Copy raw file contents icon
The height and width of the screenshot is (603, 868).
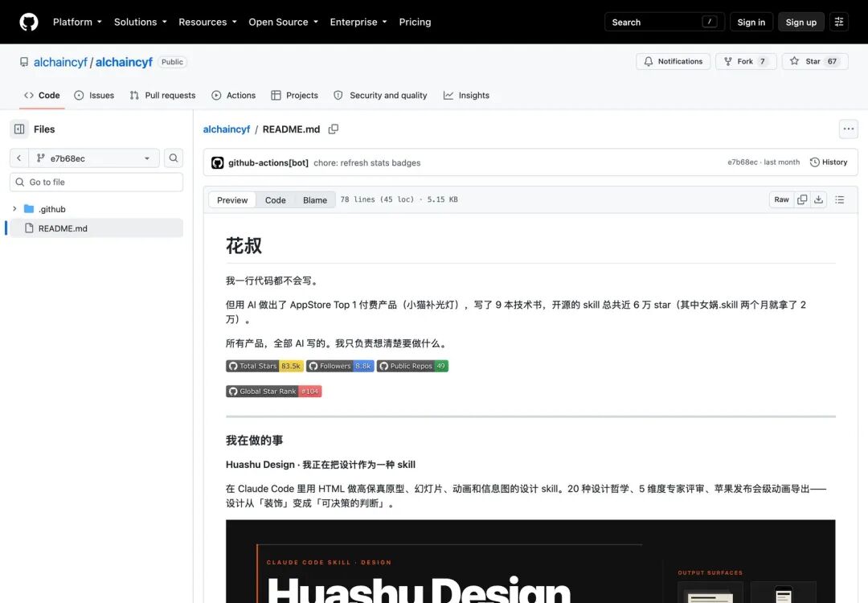(x=802, y=199)
